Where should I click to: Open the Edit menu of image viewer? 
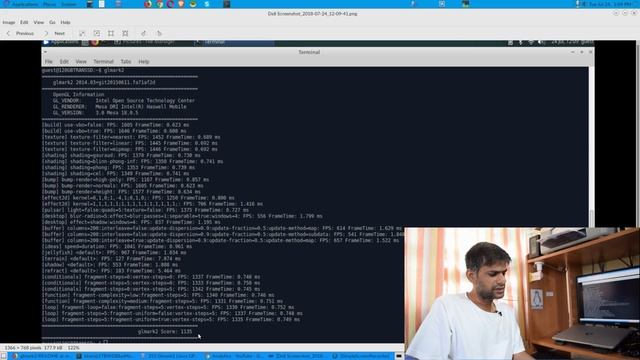(x=24, y=22)
